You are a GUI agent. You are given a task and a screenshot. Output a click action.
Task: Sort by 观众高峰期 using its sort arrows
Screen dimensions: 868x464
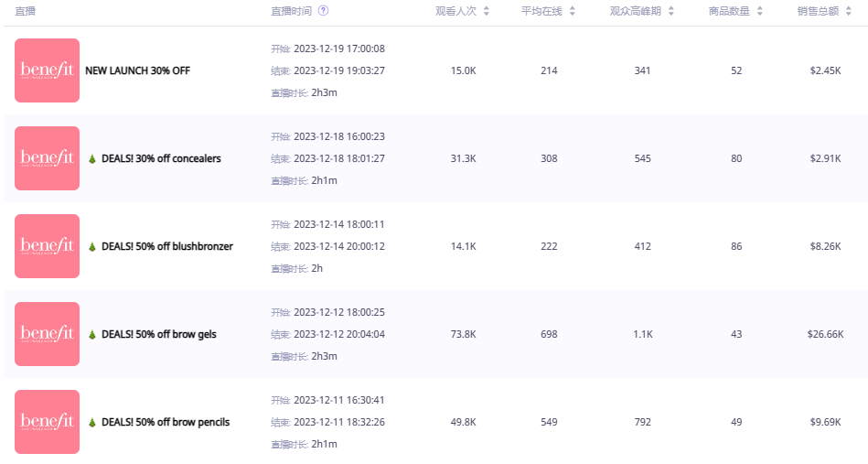click(671, 11)
